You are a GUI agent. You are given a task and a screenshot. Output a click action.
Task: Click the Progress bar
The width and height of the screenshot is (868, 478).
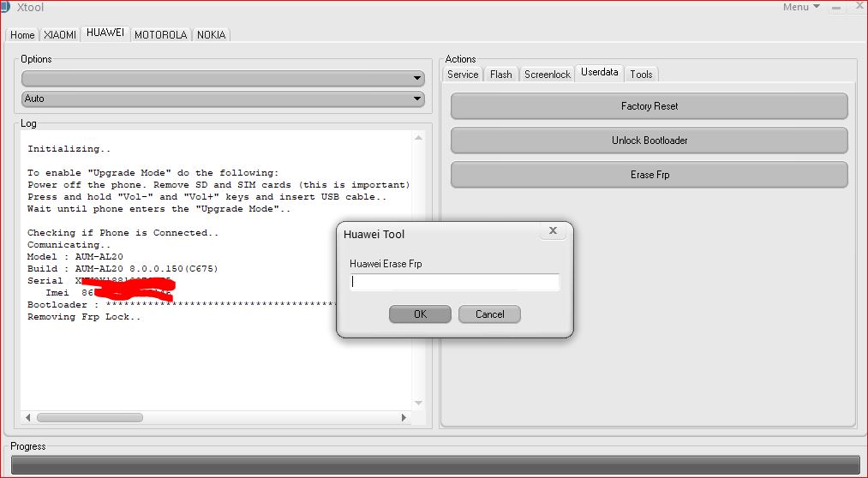(x=435, y=464)
